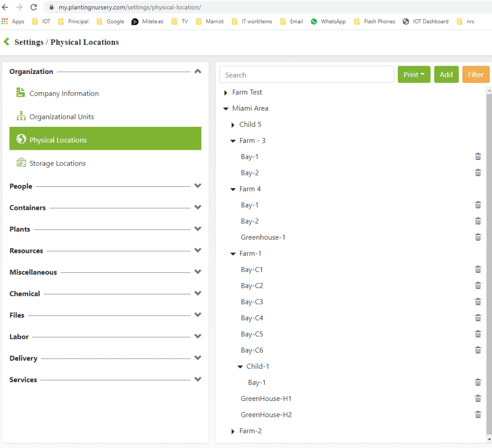The width and height of the screenshot is (492, 448).
Task: Click Organizational Units in the sidebar
Action: pos(61,117)
